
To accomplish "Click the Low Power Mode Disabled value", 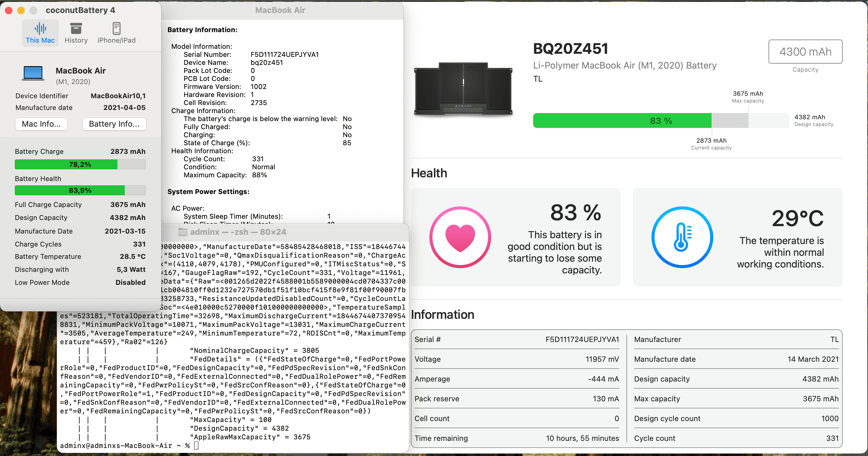I will [130, 282].
